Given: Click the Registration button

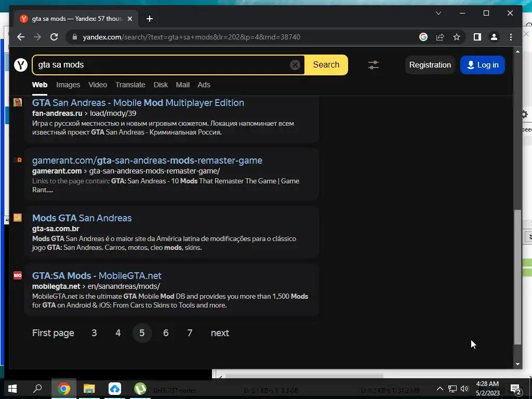Looking at the screenshot, I should click(x=430, y=65).
